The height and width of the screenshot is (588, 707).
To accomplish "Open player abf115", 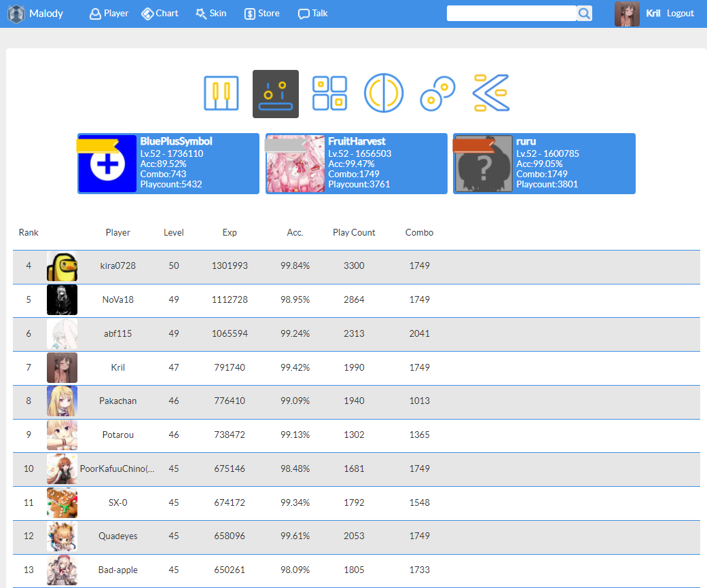I will click(x=117, y=333).
